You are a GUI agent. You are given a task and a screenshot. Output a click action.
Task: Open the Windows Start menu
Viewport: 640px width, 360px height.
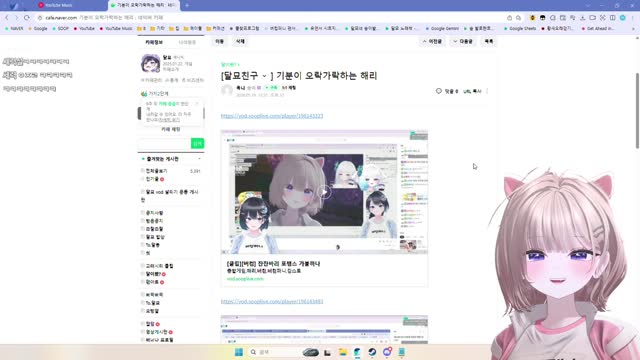239,352
